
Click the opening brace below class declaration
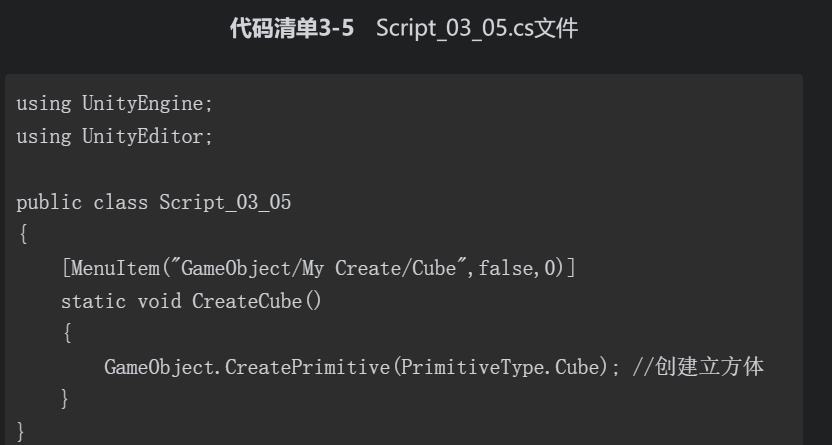click(23, 234)
